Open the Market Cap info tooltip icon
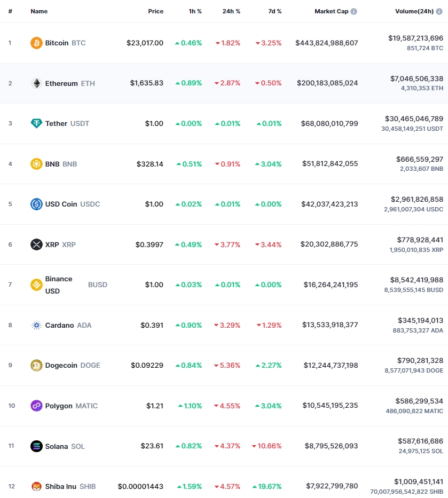Image resolution: width=448 pixels, height=498 pixels. [x=353, y=11]
